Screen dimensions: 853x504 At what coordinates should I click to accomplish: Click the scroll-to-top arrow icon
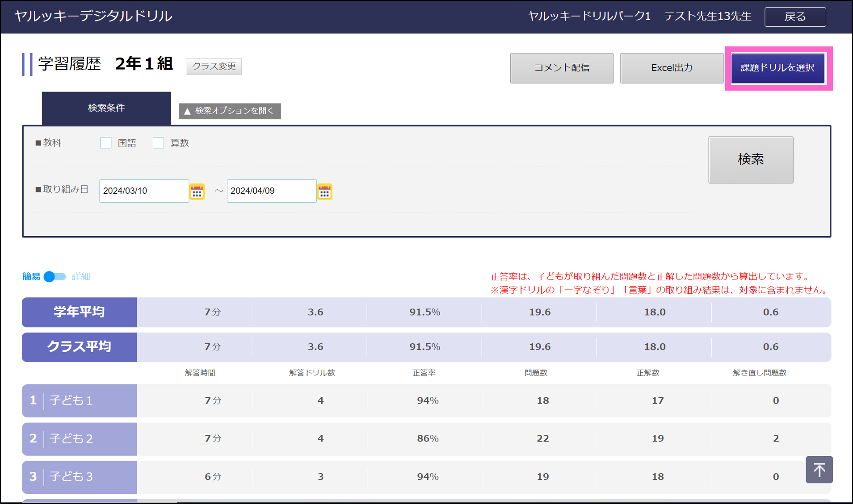[x=819, y=469]
